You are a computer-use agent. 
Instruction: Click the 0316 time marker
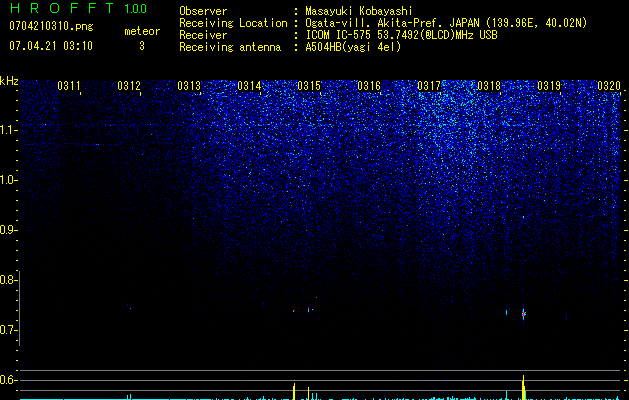369,86
